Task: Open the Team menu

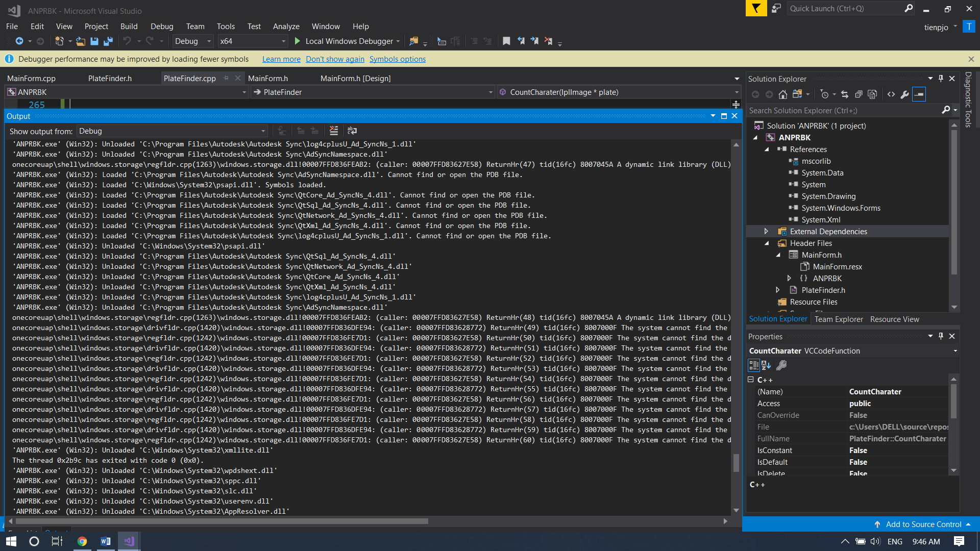Action: click(x=195, y=27)
